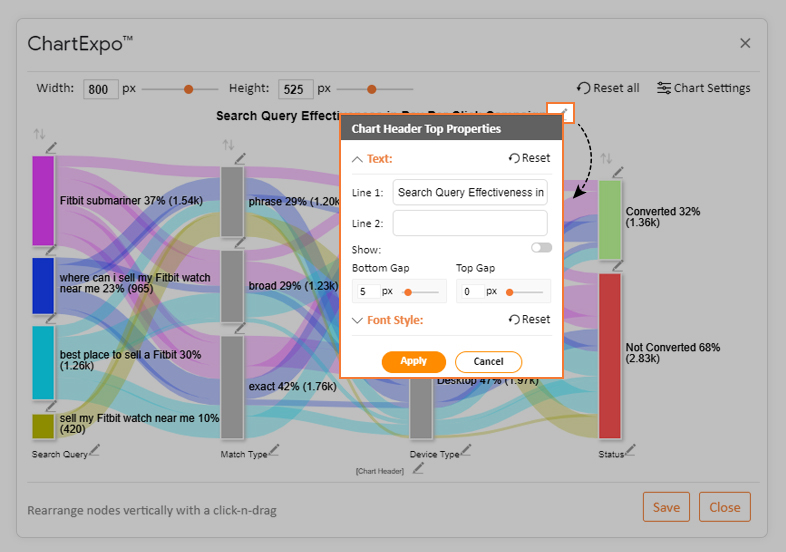Edit pencil above 'sell my Fitbit watch' node
Viewport: 786px width, 552px height.
pos(51,406)
